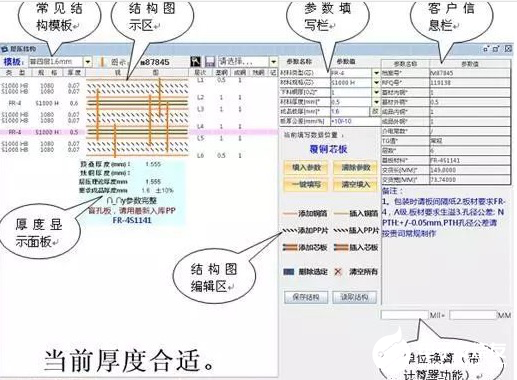Click 插入PP片 (insert PP sheet) icon
517x380 pixels.
tap(341, 231)
